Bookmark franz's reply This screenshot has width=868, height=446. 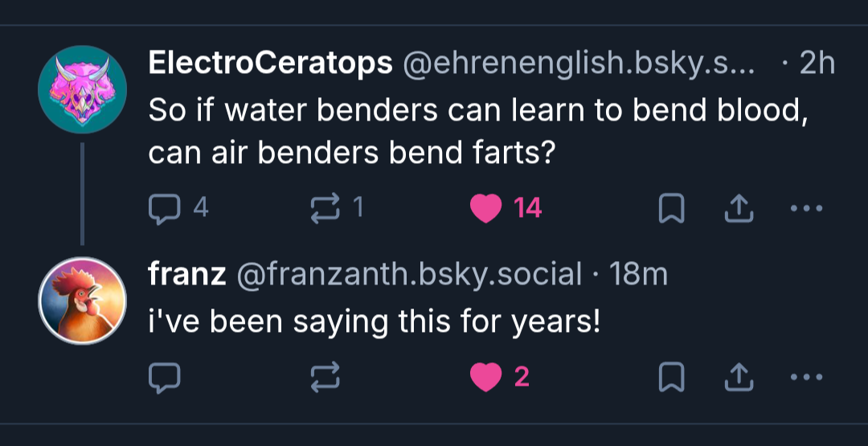point(671,377)
